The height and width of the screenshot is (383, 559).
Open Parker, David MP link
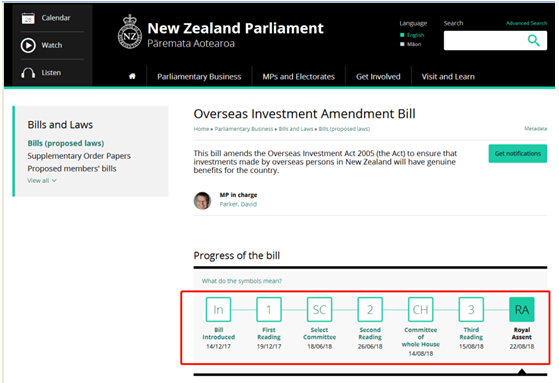(x=238, y=204)
